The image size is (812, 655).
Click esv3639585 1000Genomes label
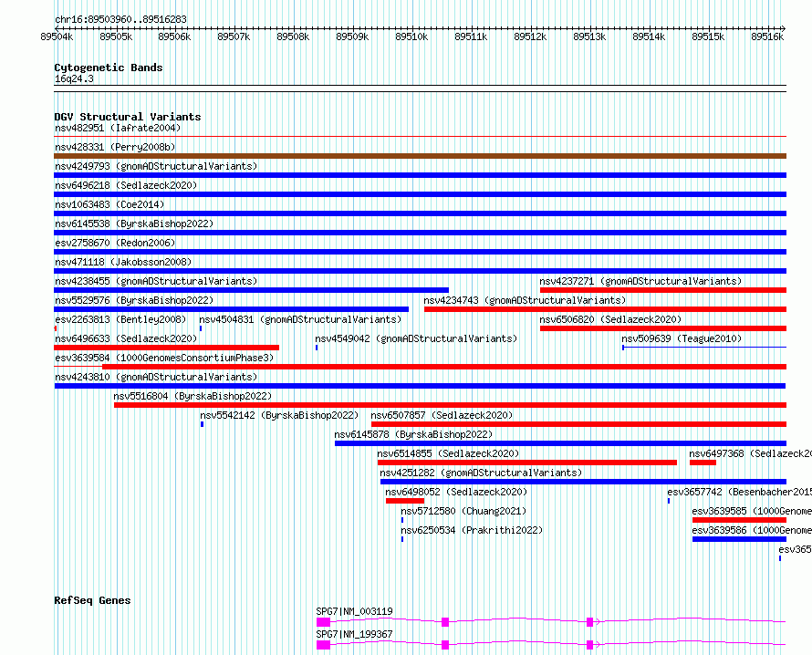coord(752,511)
